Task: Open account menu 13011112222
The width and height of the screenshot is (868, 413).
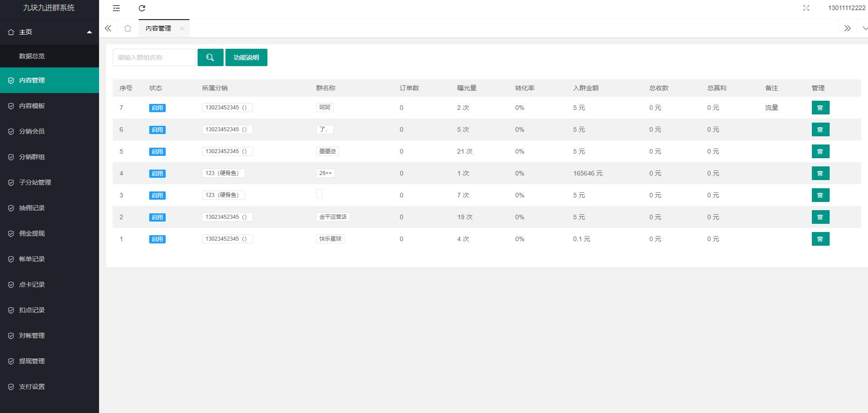Action: [846, 8]
